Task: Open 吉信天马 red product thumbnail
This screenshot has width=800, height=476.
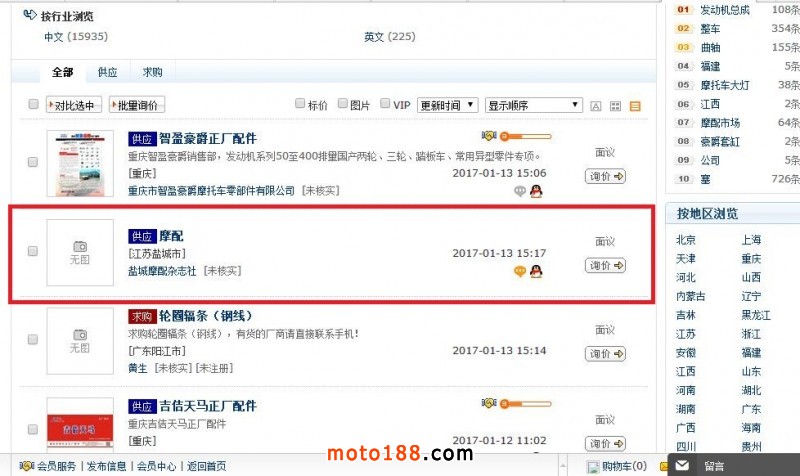Action: tap(80, 423)
